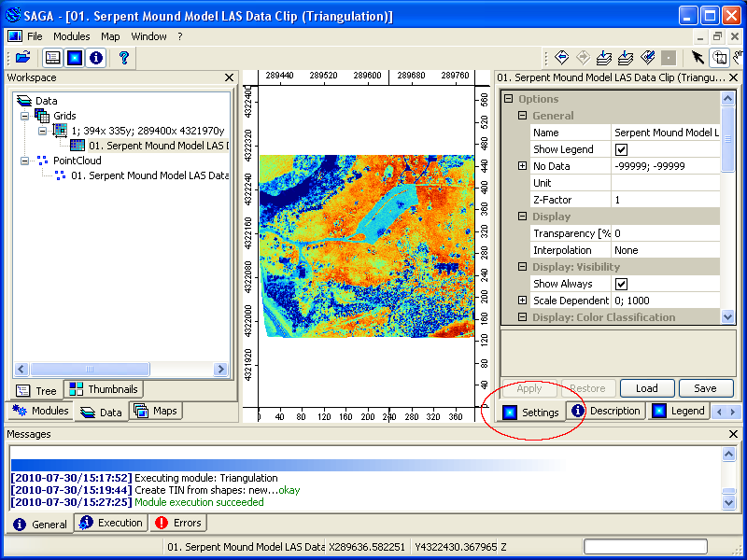Uncheck the Show Always checkbox
Viewport: 747px width, 560px height.
pyautogui.click(x=623, y=284)
